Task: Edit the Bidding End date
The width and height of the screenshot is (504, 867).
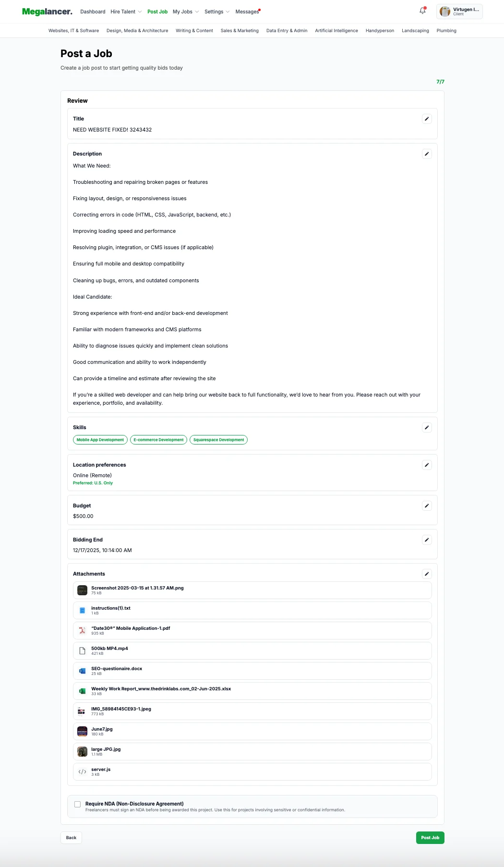Action: [x=427, y=540]
